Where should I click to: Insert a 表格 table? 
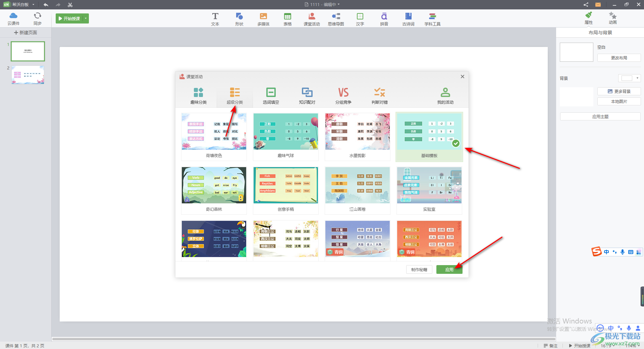(287, 19)
